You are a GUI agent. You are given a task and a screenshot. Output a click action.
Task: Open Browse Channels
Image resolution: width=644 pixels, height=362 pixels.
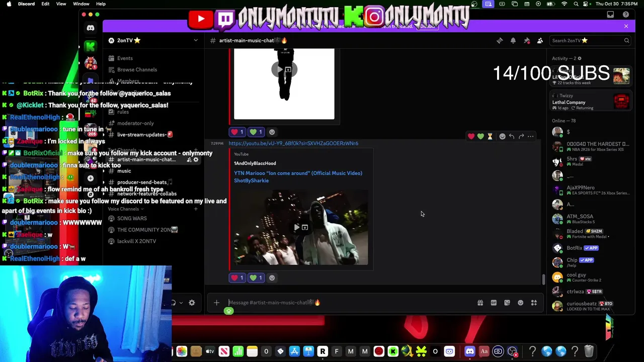click(x=137, y=70)
